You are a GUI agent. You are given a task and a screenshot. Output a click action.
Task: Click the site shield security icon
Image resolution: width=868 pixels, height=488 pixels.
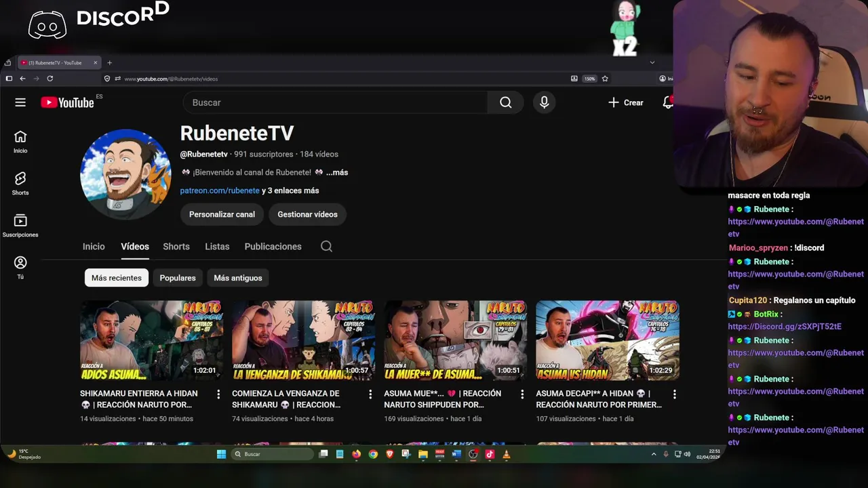click(107, 79)
